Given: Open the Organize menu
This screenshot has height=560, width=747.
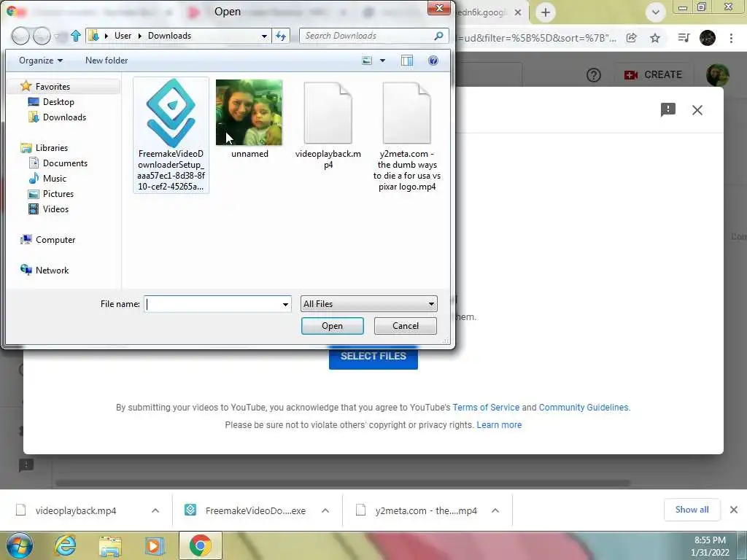Looking at the screenshot, I should tap(41, 61).
